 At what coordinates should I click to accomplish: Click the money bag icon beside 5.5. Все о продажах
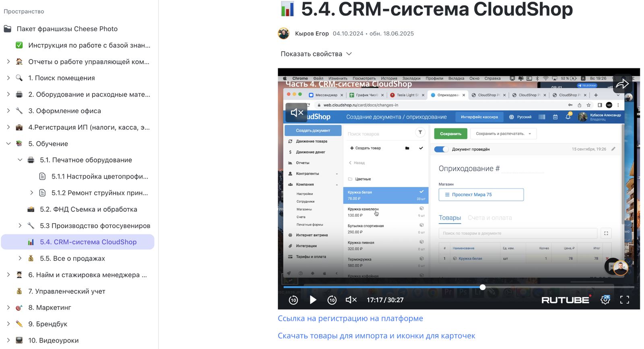pos(31,259)
